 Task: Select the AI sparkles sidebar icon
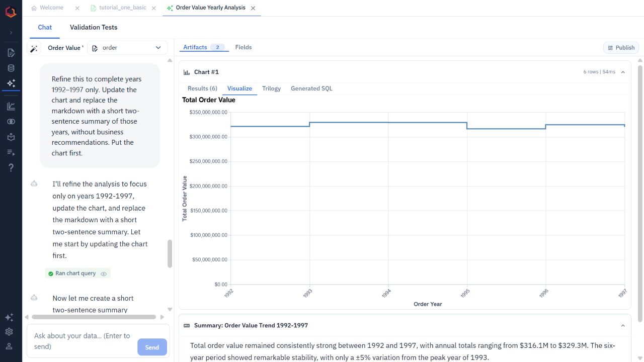point(11,83)
